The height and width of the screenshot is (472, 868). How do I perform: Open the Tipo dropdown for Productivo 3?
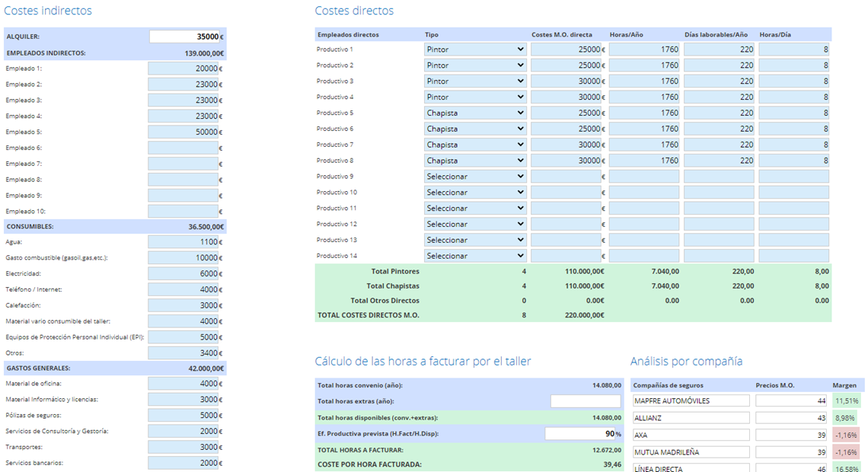pos(475,81)
